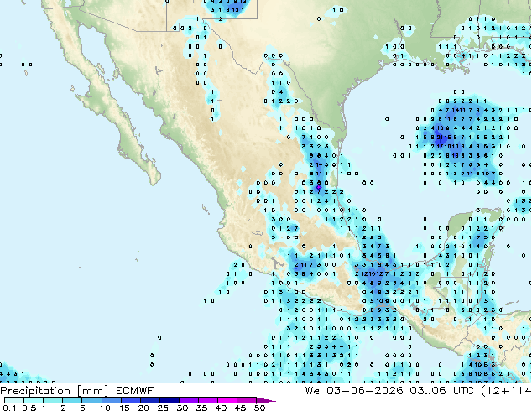Image resolution: width=532 pixels, height=411 pixels.
Task: Click the legend value "35"
Action: click(201, 408)
